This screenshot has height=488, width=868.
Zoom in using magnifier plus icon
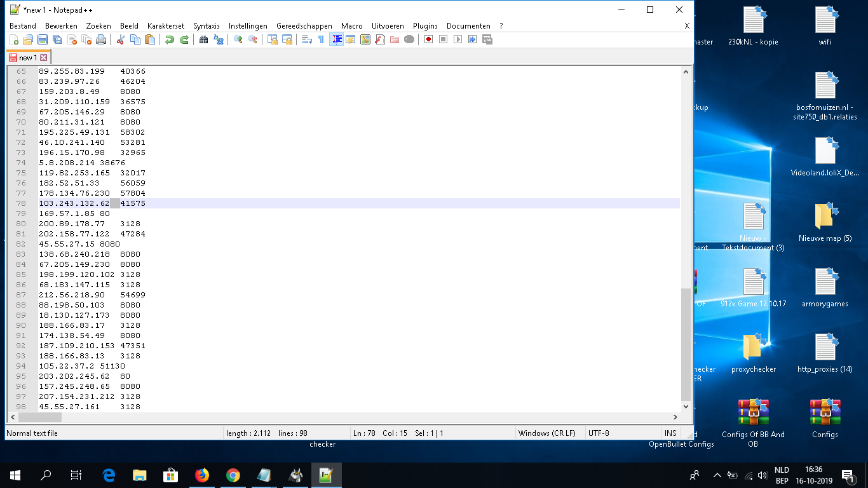pyautogui.click(x=238, y=39)
